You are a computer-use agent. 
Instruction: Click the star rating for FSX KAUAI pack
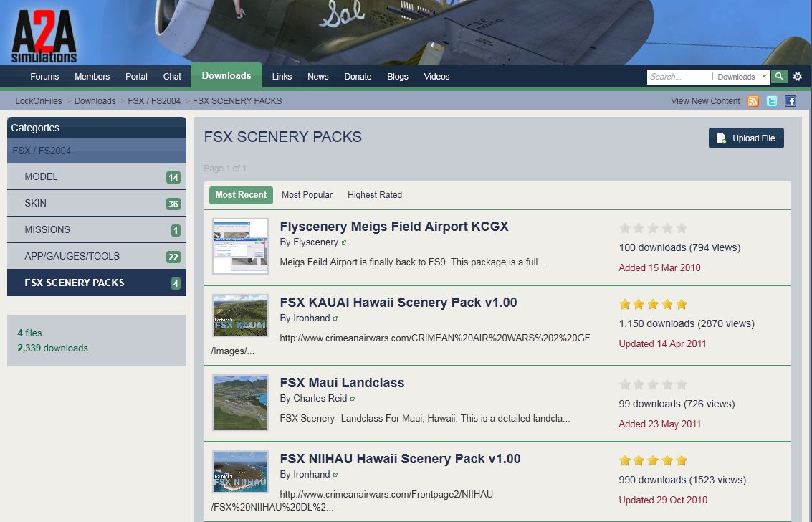[x=653, y=304]
